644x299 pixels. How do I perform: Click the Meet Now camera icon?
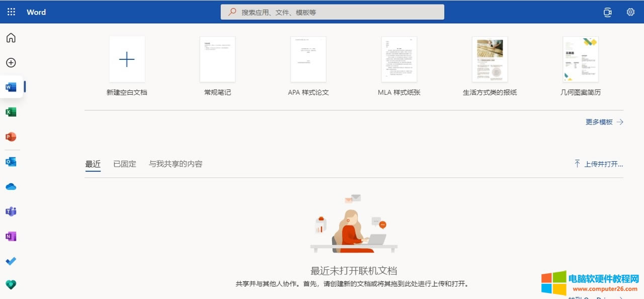tap(608, 12)
